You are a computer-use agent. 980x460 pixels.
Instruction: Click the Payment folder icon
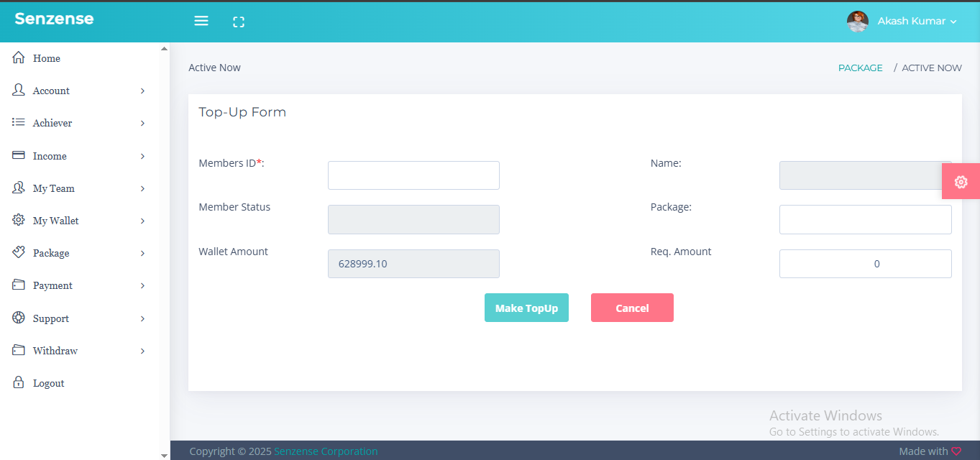click(19, 285)
